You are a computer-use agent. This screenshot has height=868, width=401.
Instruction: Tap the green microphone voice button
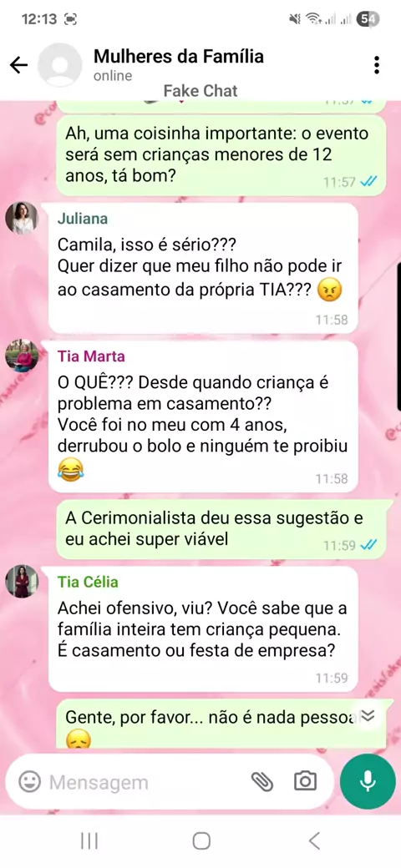pyautogui.click(x=368, y=782)
